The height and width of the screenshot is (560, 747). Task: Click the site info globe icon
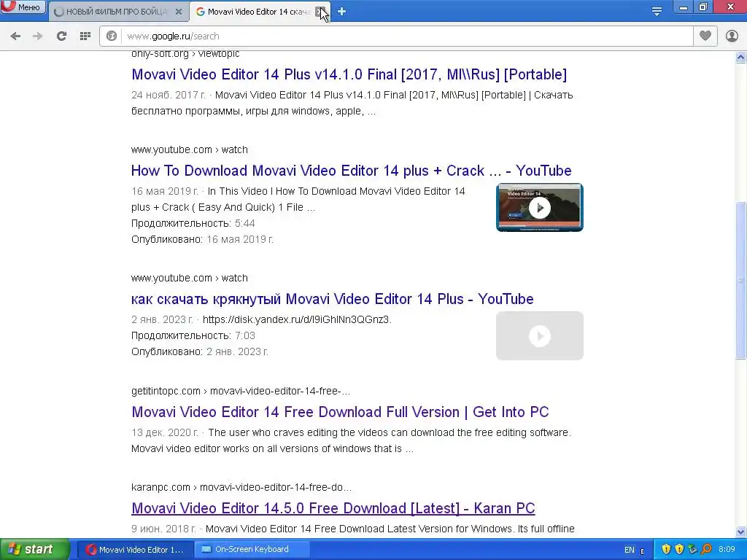point(112,36)
